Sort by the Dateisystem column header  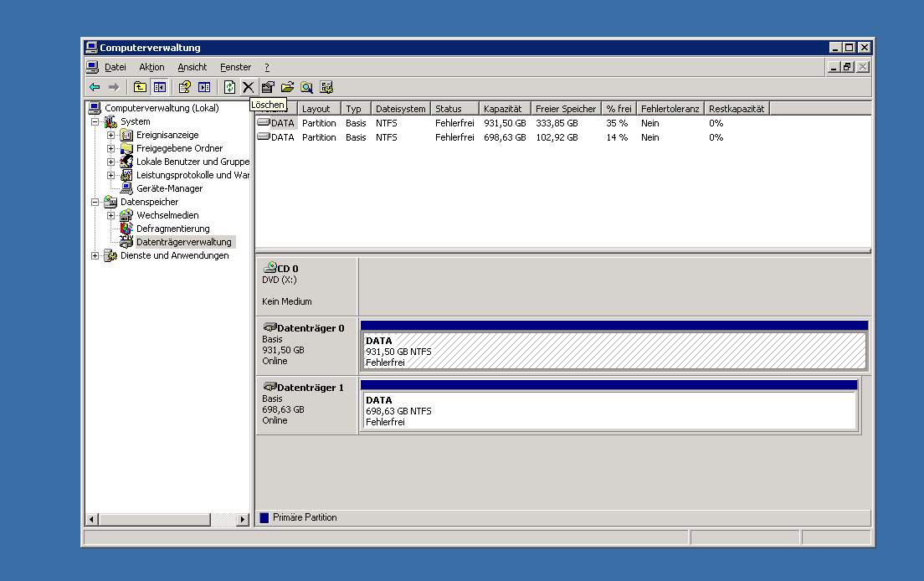(401, 109)
